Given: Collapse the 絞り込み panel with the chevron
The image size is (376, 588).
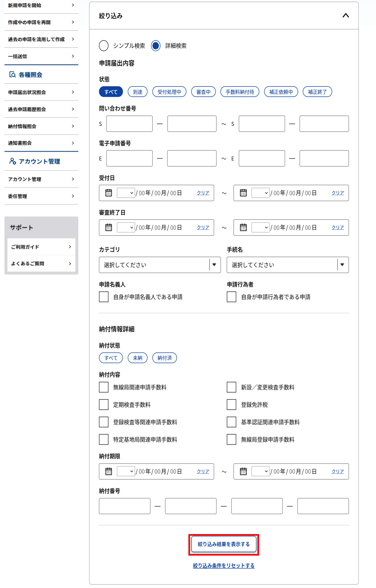Looking at the screenshot, I should click(x=346, y=16).
